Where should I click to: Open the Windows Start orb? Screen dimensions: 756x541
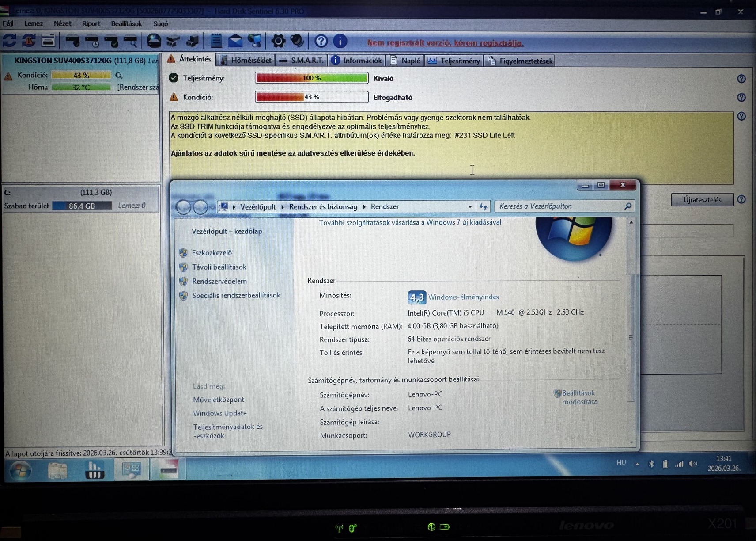pyautogui.click(x=20, y=470)
